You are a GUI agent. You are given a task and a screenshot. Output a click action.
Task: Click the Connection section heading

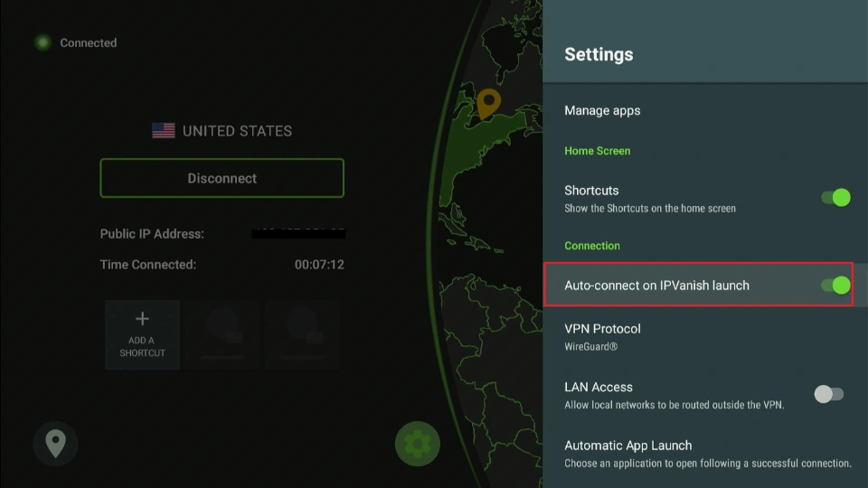[x=592, y=246]
